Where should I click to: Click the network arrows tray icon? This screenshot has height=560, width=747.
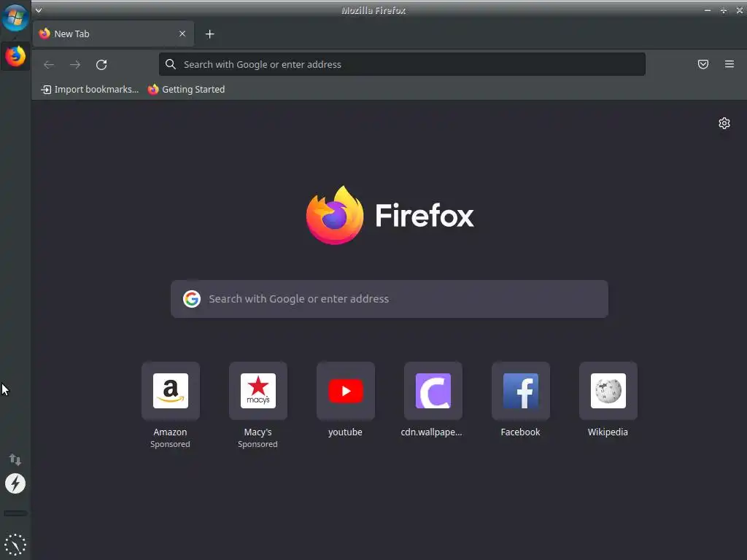(x=15, y=459)
